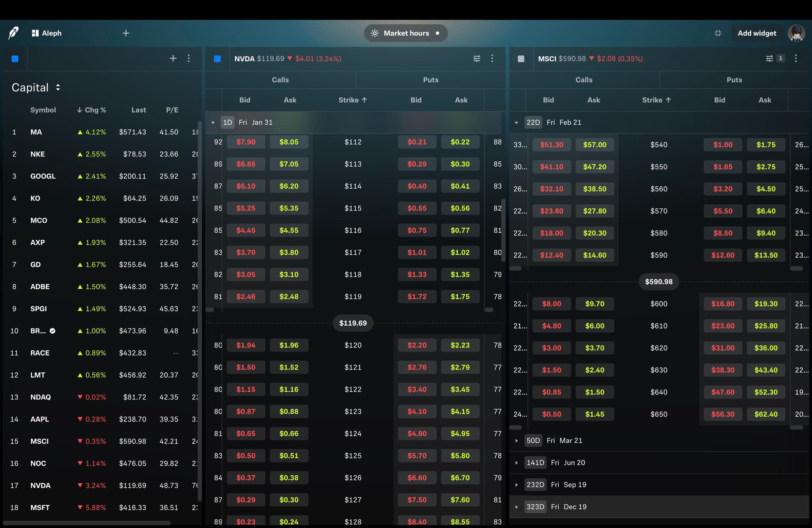Screen dimensions: 812x528
Task: Expand the 323D Fri Dec 19 expiration
Action: click(x=516, y=507)
